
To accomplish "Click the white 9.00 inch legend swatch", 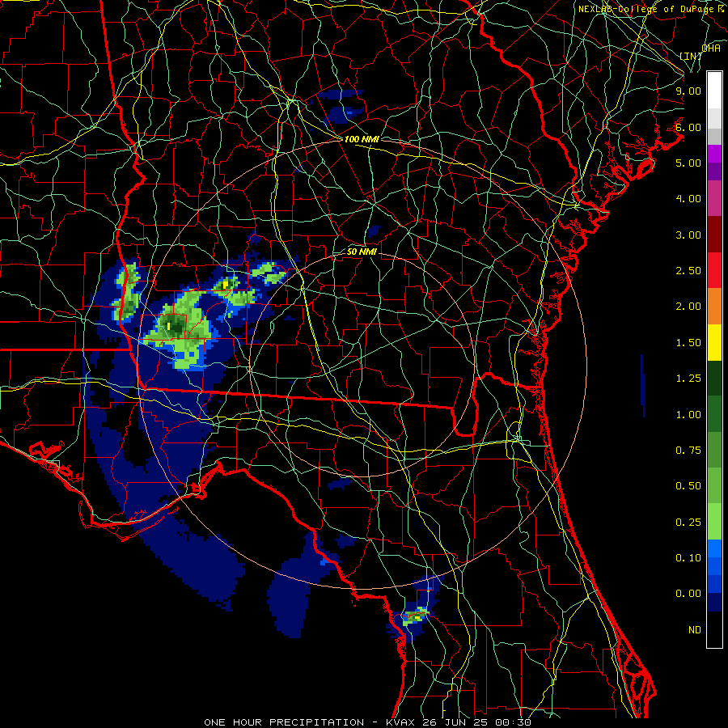I will [x=714, y=91].
